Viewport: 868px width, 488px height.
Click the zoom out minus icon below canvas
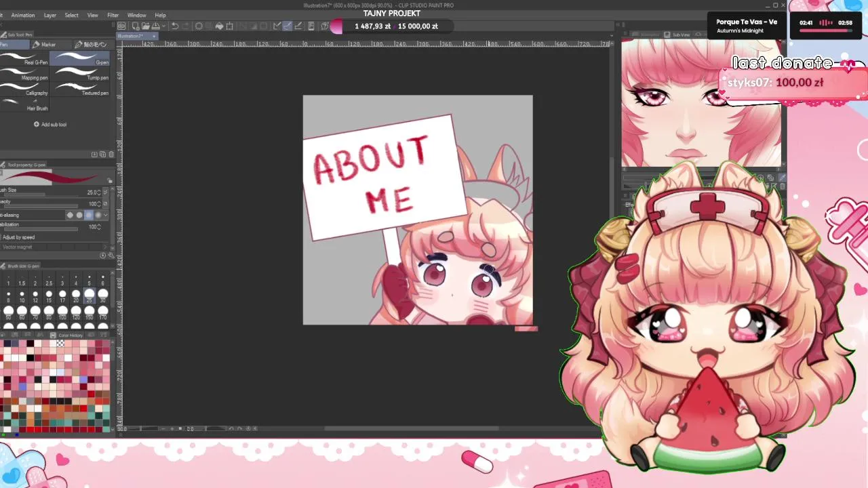163,428
